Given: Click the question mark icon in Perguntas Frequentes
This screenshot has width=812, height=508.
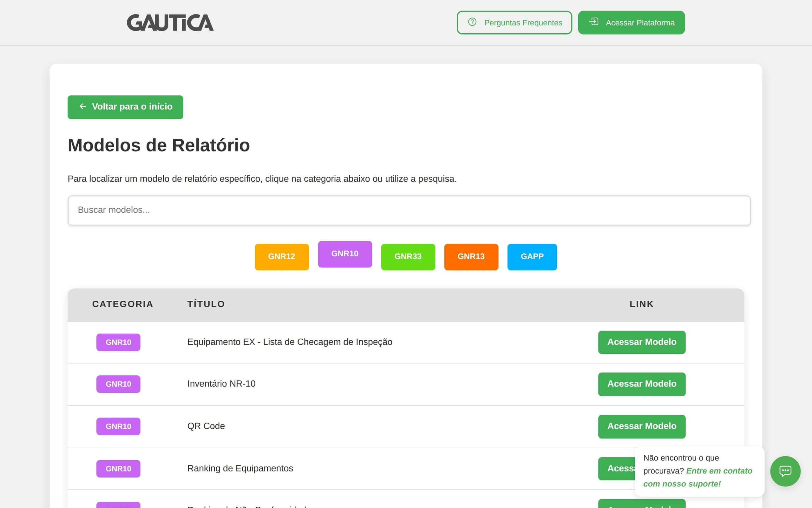Looking at the screenshot, I should [472, 22].
